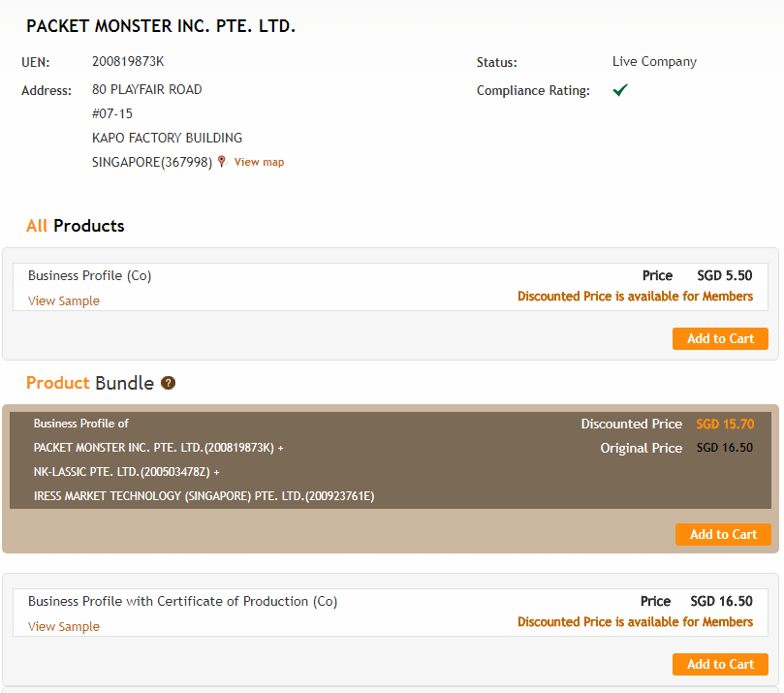
Task: Click the UEN number 200819873K
Action: pos(128,62)
